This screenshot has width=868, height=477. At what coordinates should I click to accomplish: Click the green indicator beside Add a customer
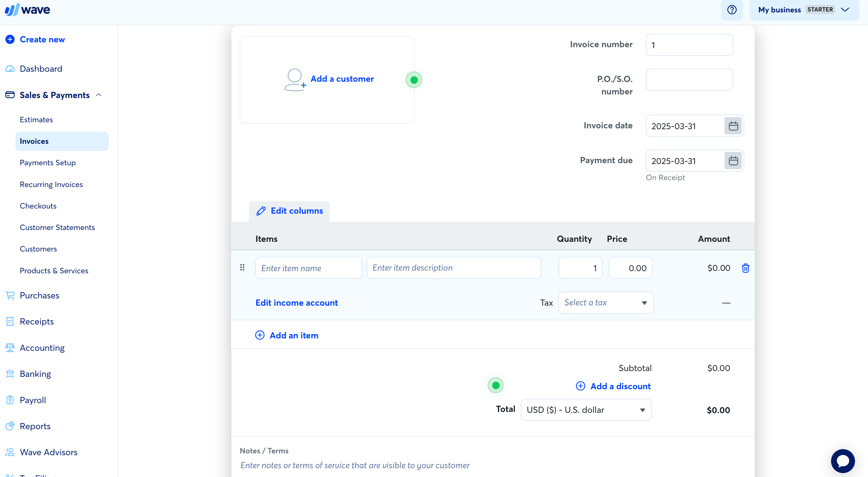click(414, 79)
